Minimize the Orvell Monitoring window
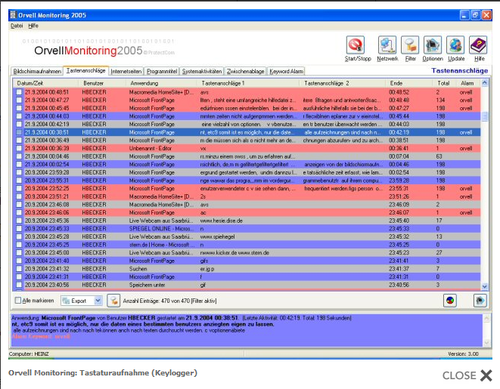500x389 pixels. [465, 15]
